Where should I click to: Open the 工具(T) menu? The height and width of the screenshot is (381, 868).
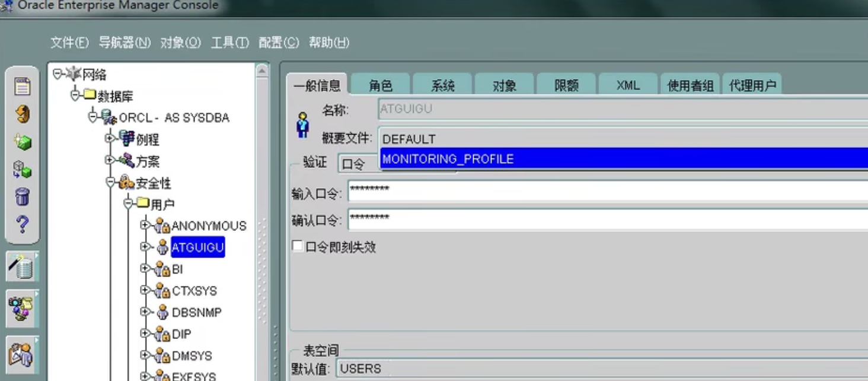tap(230, 43)
